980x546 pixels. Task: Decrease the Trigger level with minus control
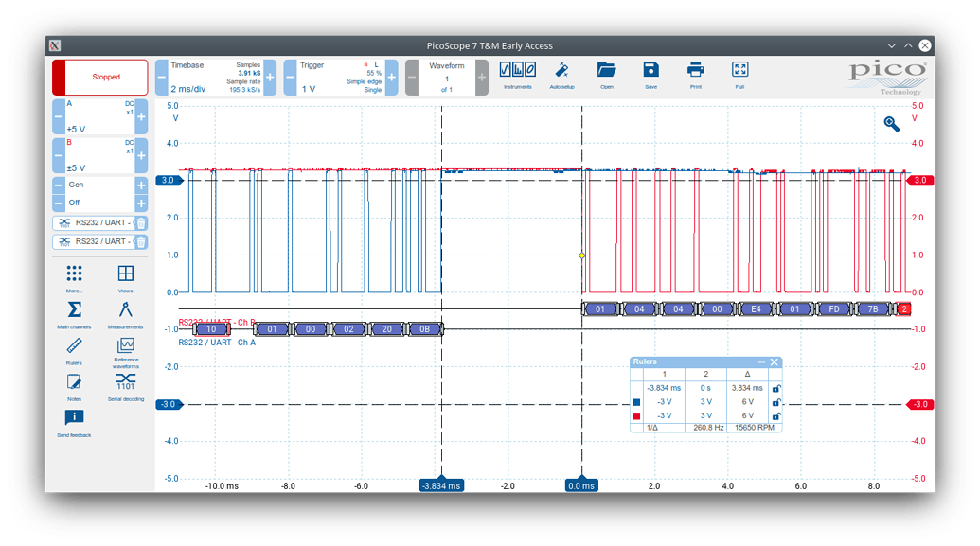click(x=290, y=78)
